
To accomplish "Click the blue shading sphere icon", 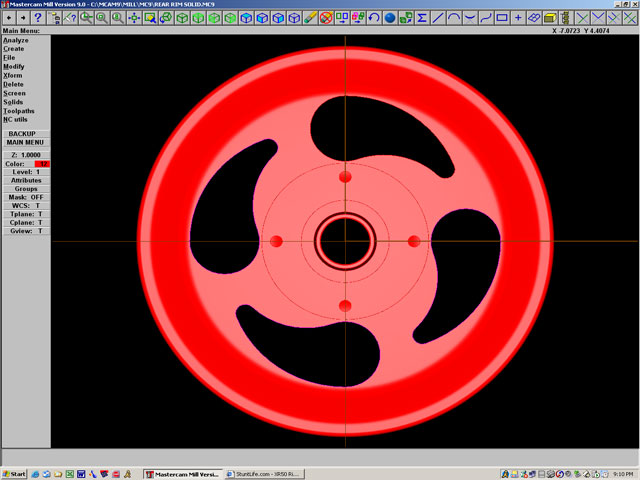I will 390,18.
